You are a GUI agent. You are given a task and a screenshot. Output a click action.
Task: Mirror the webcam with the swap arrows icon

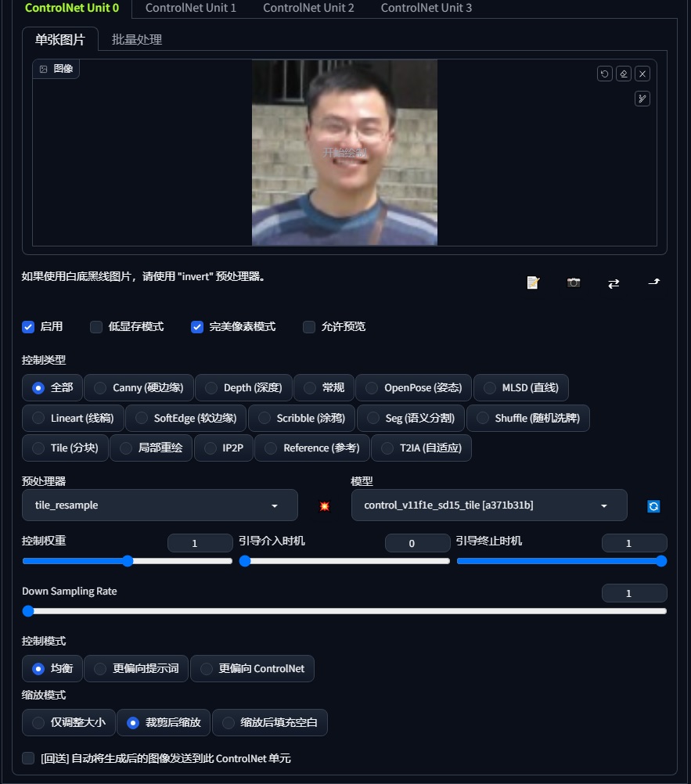[614, 282]
